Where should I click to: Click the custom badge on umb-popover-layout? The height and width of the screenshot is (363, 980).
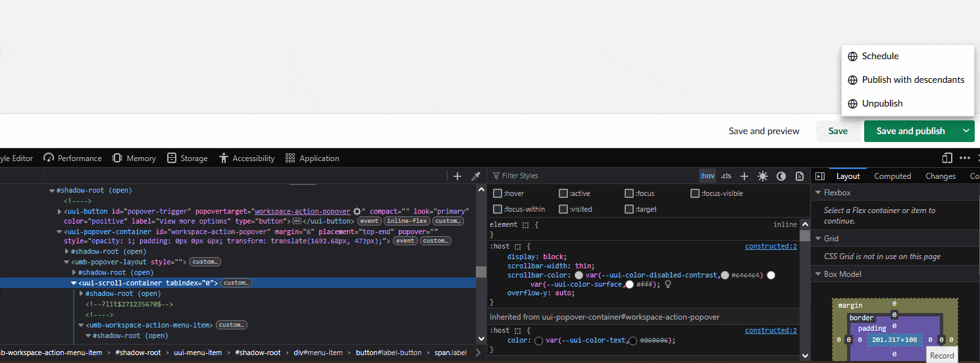[x=205, y=262]
